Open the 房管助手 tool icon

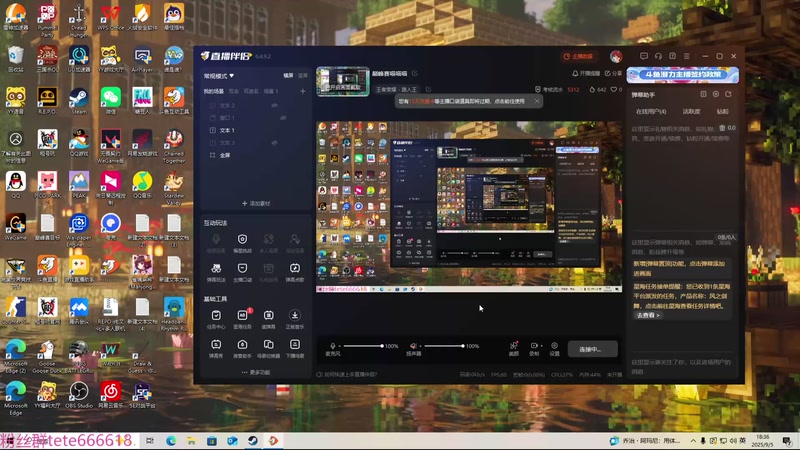click(x=242, y=345)
